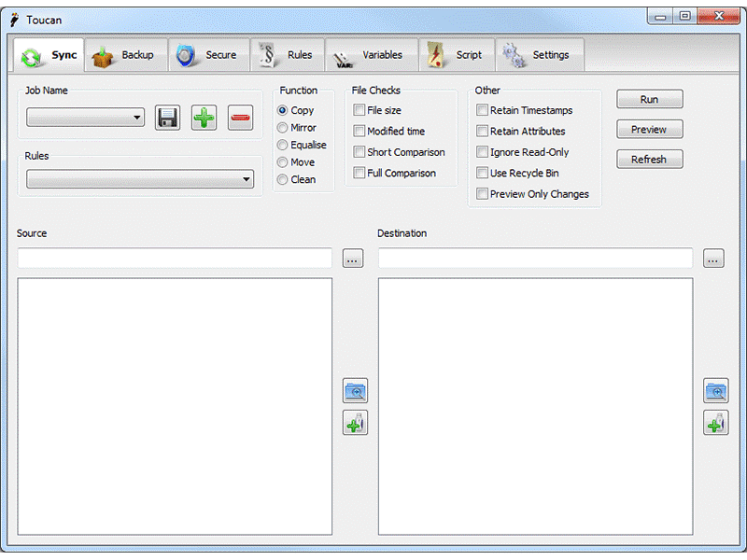Screen dimensions: 747x560
Task: Open the Backup tab
Action: point(126,55)
